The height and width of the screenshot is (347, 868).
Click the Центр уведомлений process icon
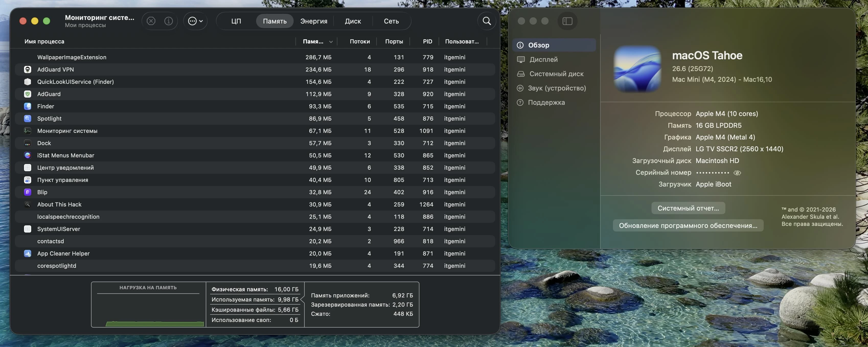(28, 167)
